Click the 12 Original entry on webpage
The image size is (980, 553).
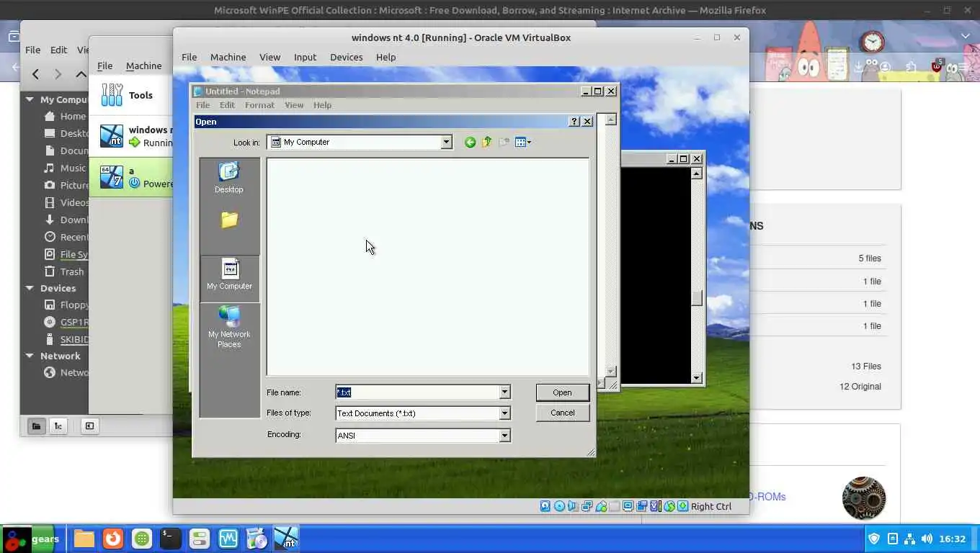tap(860, 387)
